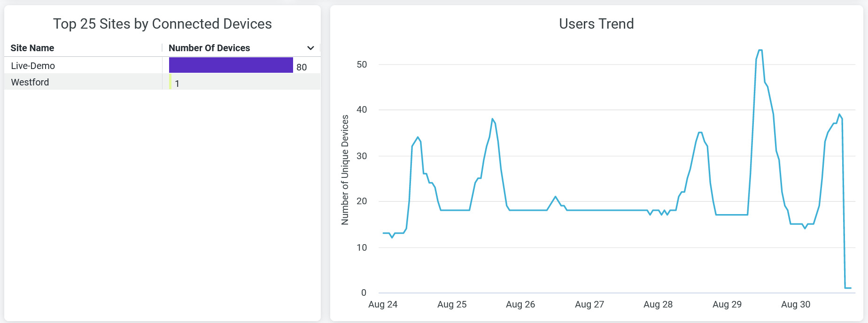
Task: Click the Users Trend chart title
Action: pyautogui.click(x=596, y=24)
